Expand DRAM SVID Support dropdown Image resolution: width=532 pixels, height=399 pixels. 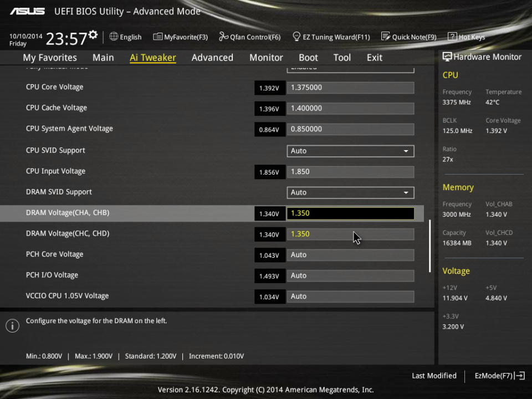click(350, 192)
